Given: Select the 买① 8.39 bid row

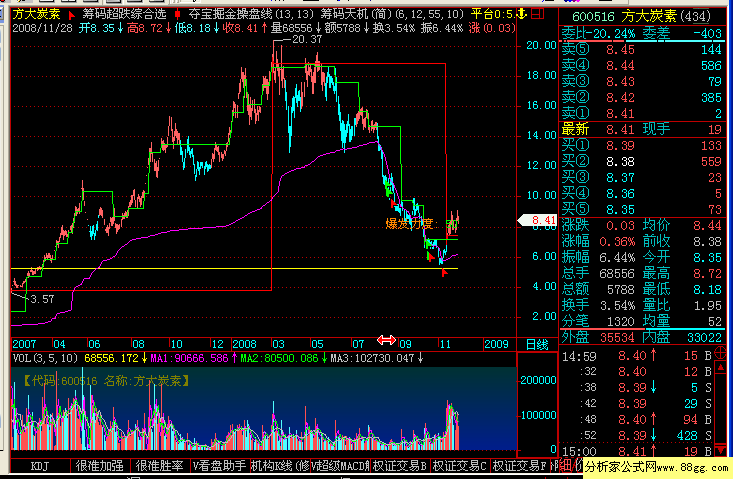Looking at the screenshot, I should [x=642, y=145].
